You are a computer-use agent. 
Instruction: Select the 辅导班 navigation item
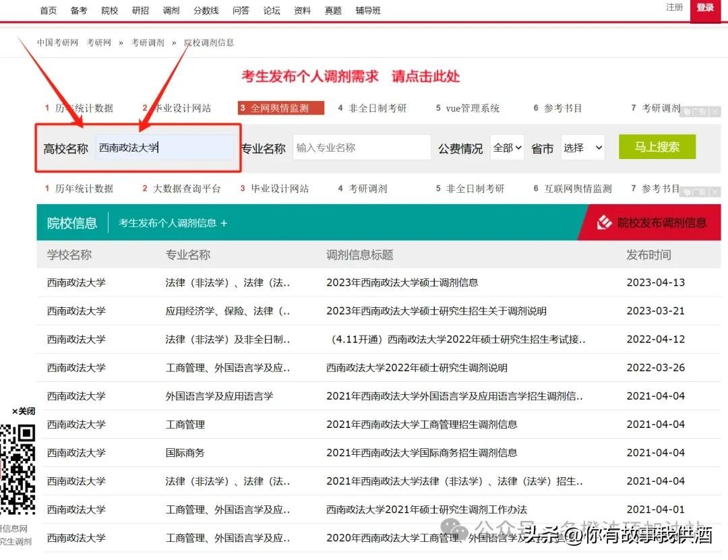point(368,10)
